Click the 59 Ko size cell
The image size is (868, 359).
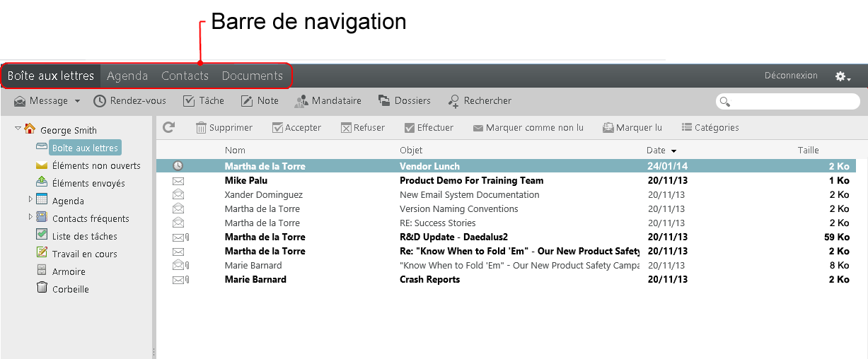[x=837, y=237]
